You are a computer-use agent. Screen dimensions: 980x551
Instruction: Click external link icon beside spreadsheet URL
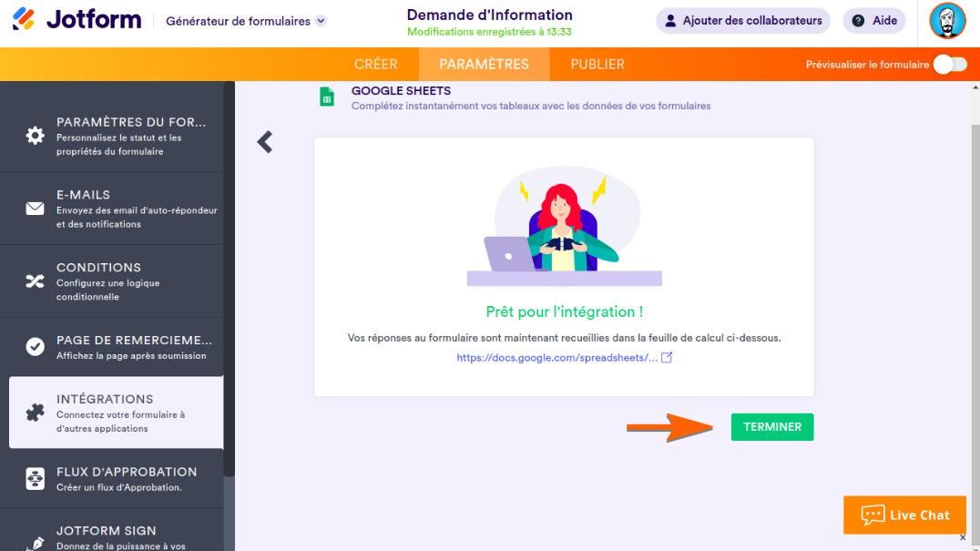667,357
